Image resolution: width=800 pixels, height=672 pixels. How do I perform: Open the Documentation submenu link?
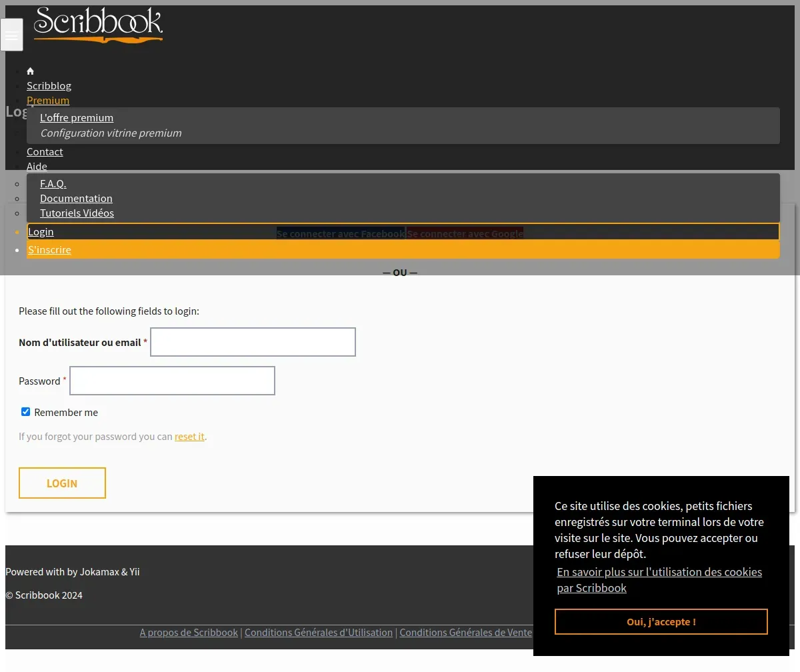click(x=76, y=198)
